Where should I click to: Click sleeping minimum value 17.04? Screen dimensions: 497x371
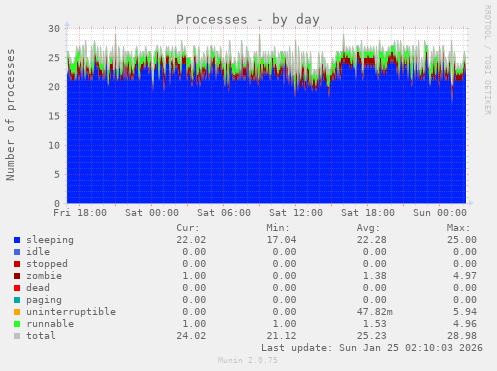coord(281,240)
